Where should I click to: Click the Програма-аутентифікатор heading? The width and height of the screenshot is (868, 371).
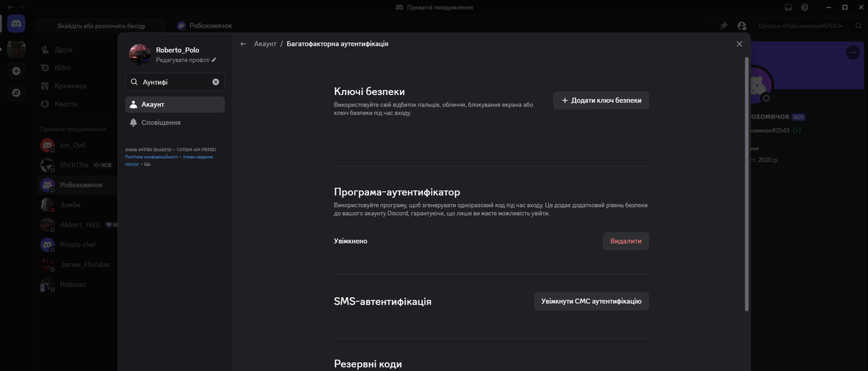397,192
